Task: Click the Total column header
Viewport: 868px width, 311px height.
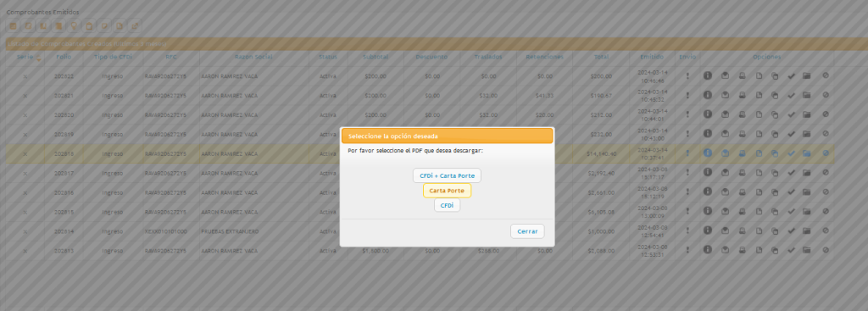Action: click(x=601, y=57)
